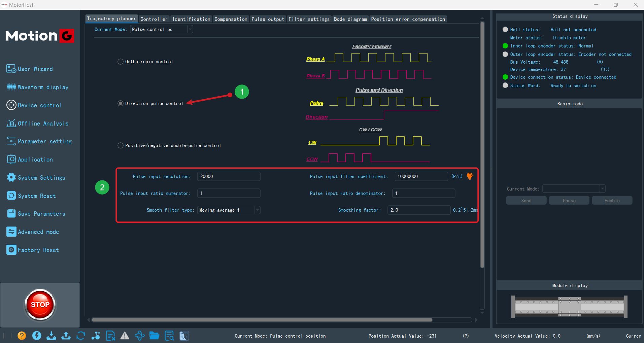Switch to Advanced mode in the sidebar

coord(33,232)
